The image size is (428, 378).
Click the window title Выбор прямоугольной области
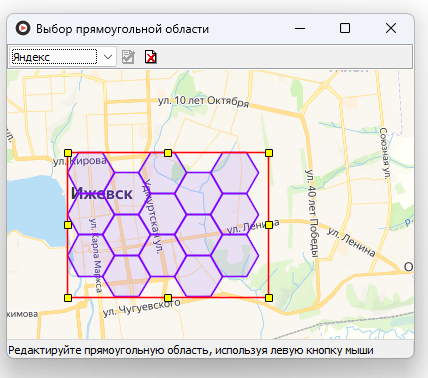[122, 29]
